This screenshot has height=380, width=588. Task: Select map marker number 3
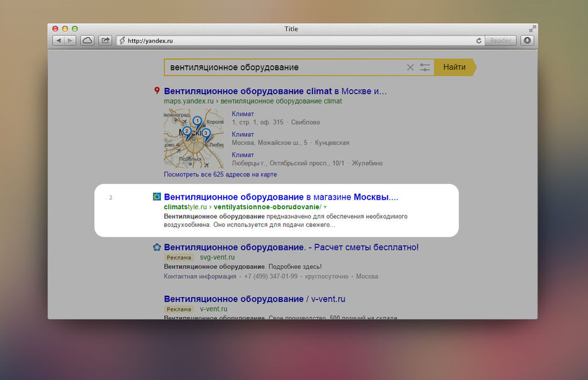point(206,134)
